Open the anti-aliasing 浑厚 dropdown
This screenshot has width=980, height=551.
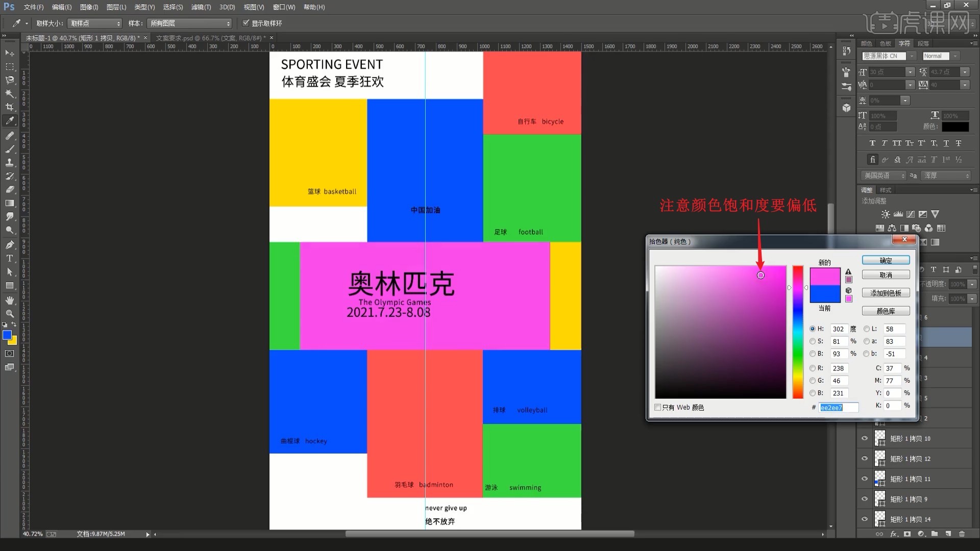(946, 176)
